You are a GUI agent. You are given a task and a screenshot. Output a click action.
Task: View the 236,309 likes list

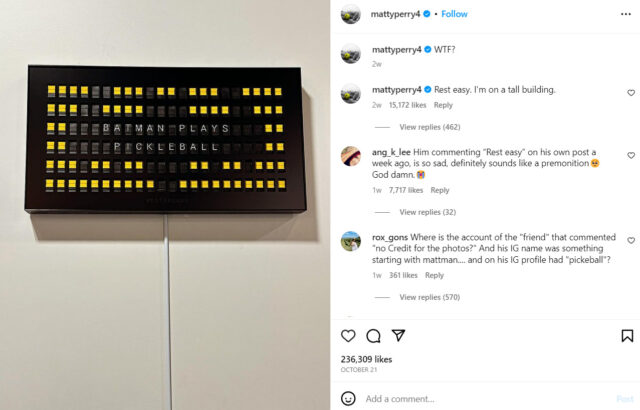[366, 359]
